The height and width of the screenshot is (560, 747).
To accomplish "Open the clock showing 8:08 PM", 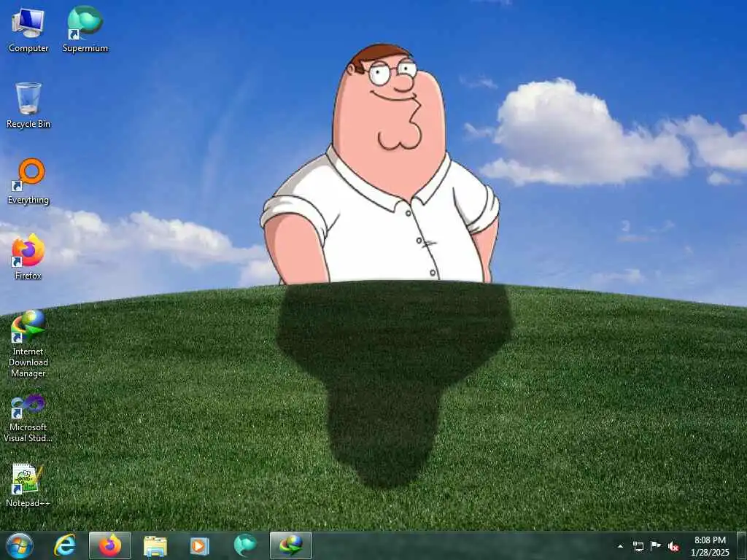I will click(710, 546).
